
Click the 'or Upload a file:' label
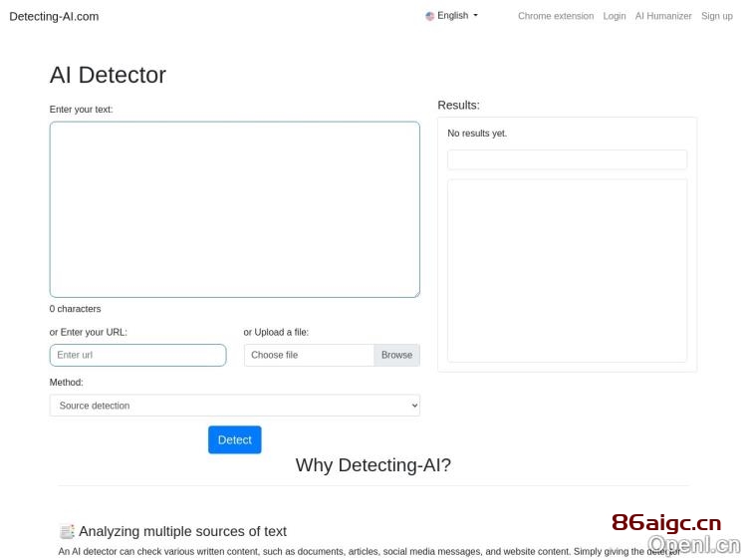pyautogui.click(x=276, y=332)
